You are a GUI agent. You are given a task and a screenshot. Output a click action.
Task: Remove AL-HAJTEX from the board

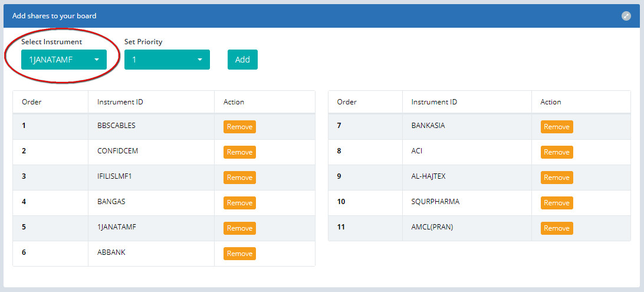pos(556,178)
